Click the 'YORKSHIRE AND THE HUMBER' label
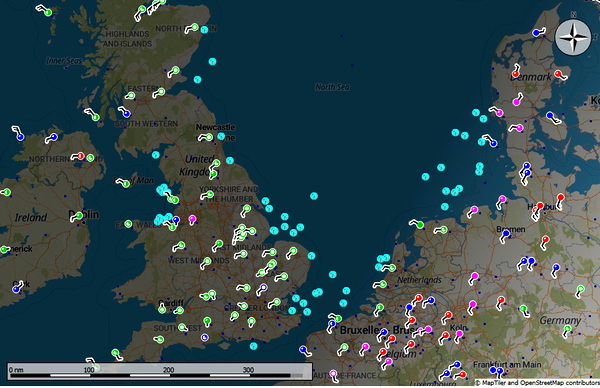This screenshot has height=388, width=600. 228,194
